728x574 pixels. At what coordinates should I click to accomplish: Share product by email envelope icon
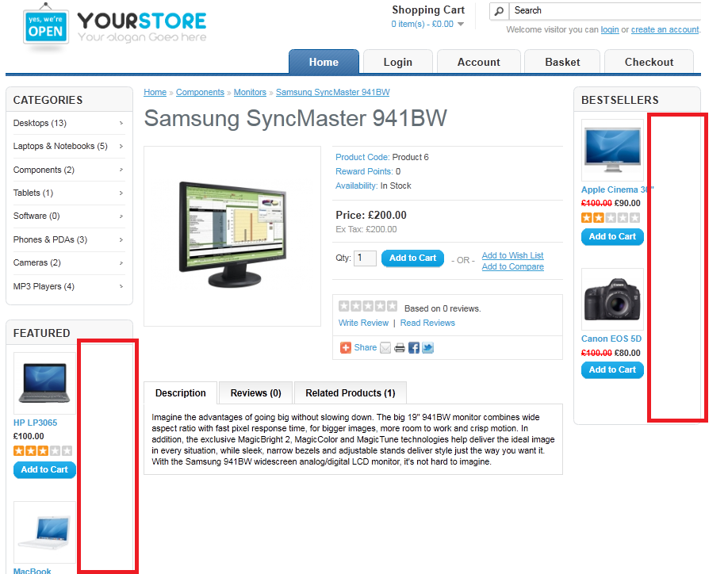click(385, 347)
